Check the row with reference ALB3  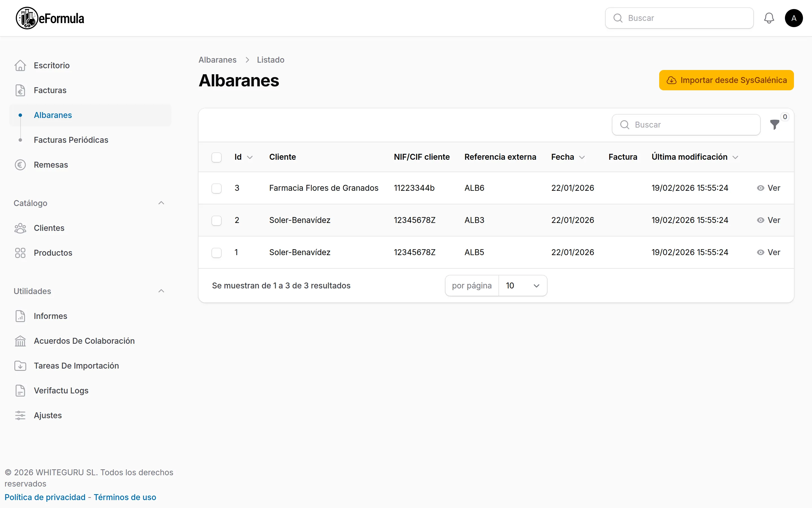217,220
